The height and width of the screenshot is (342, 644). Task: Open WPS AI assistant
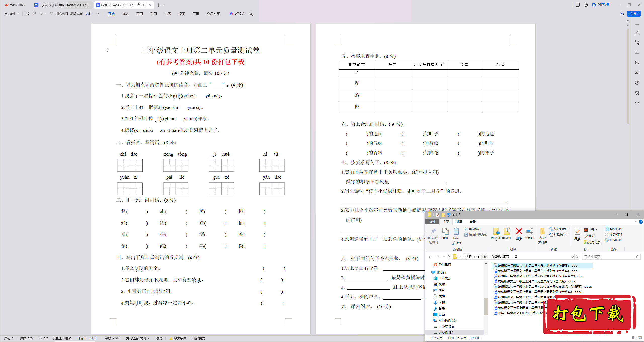pyautogui.click(x=237, y=14)
